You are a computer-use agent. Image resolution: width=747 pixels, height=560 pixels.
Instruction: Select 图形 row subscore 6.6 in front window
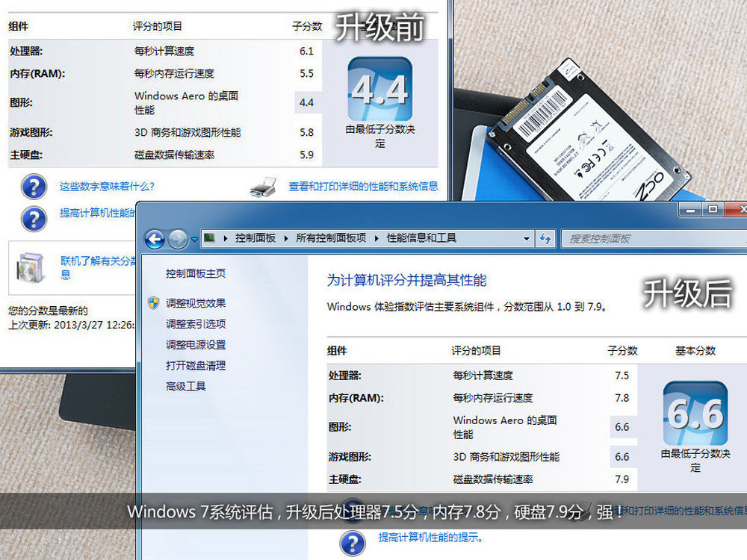tap(622, 427)
